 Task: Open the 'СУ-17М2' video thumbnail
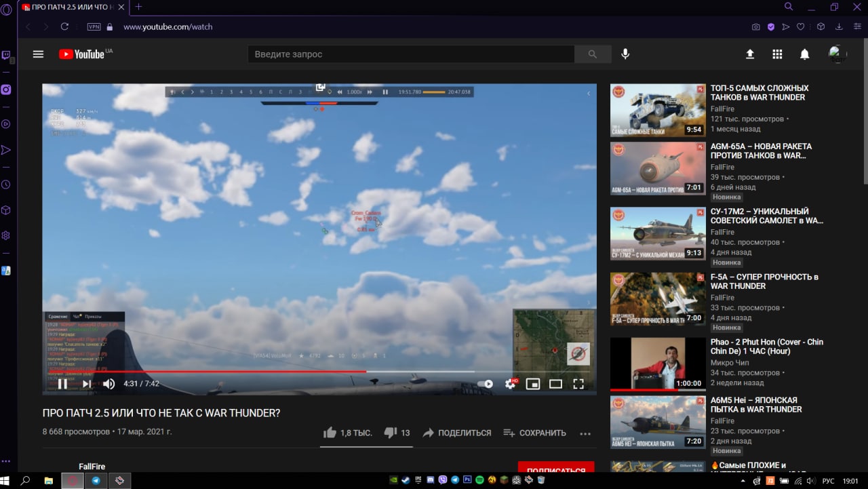658,234
